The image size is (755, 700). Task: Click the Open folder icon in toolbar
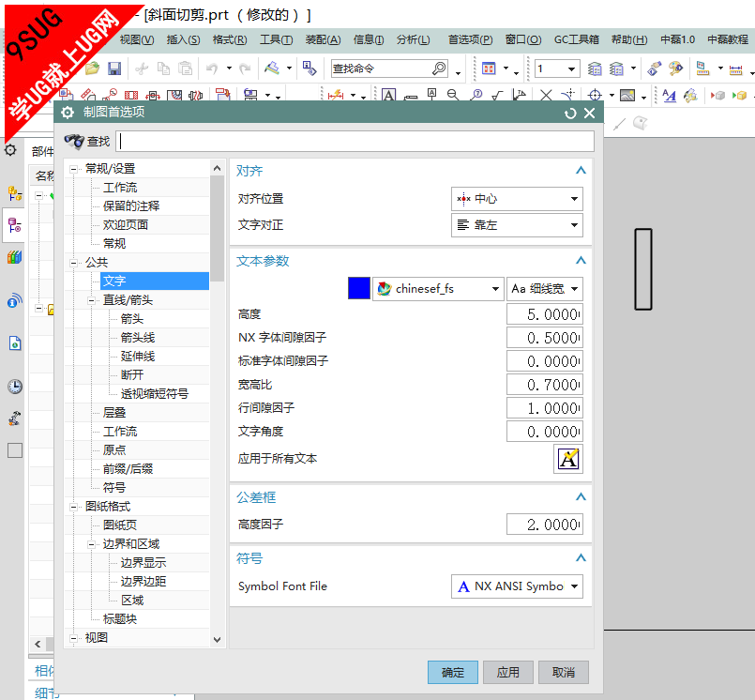click(x=93, y=68)
